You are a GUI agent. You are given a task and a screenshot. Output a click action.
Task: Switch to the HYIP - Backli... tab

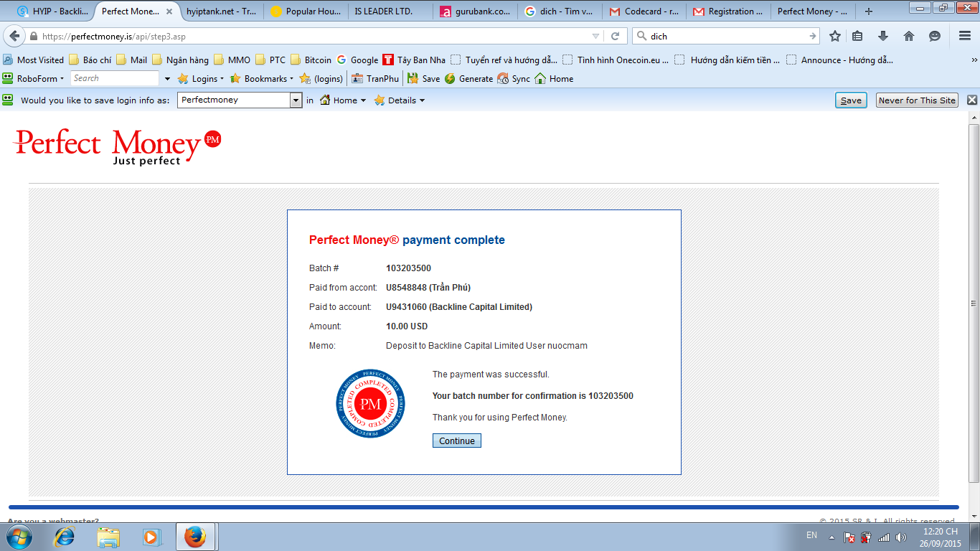[x=52, y=11]
